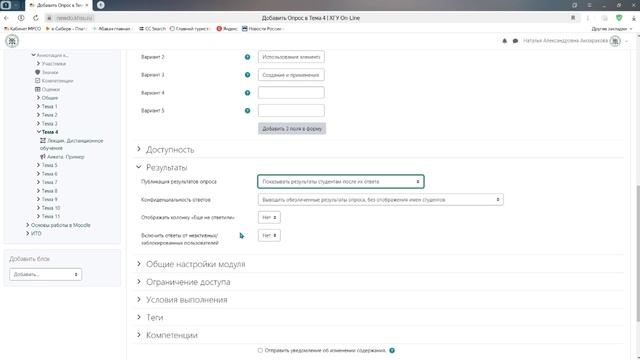Open Лекция Дистанционное обучение activity
Image resolution: width=640 pixels, height=360 pixels.
click(x=71, y=144)
